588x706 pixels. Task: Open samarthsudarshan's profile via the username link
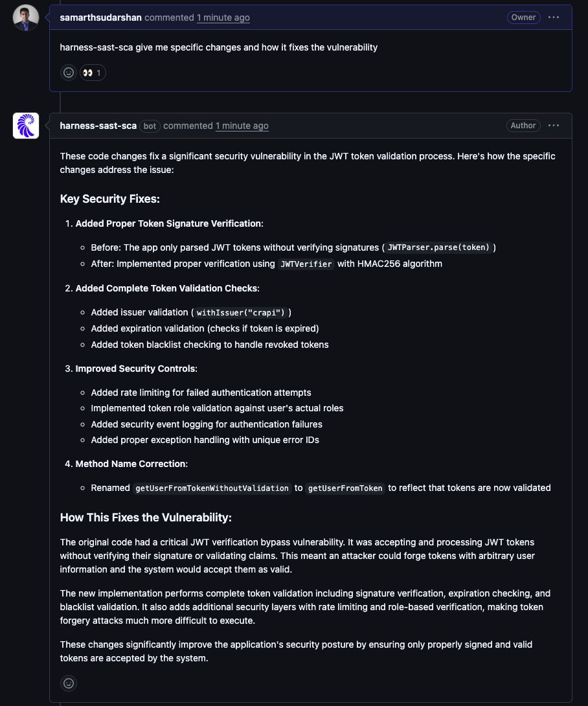pos(100,17)
